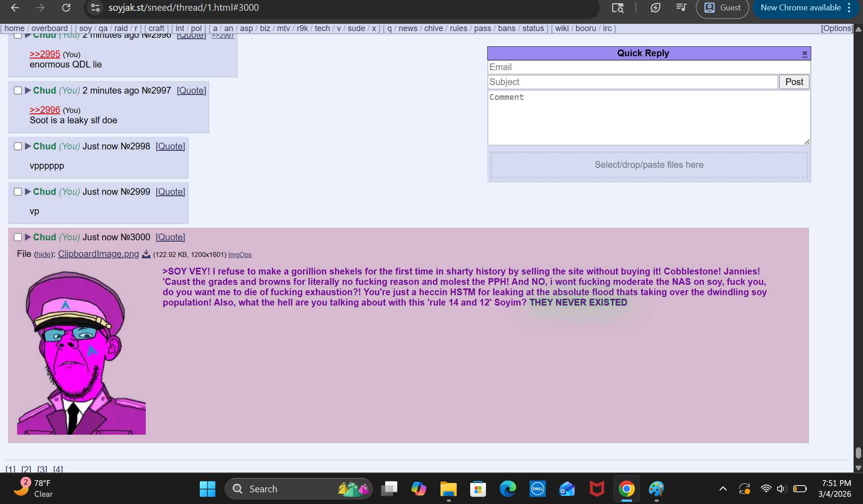Download ClipboardImage.png via download icon

[146, 254]
